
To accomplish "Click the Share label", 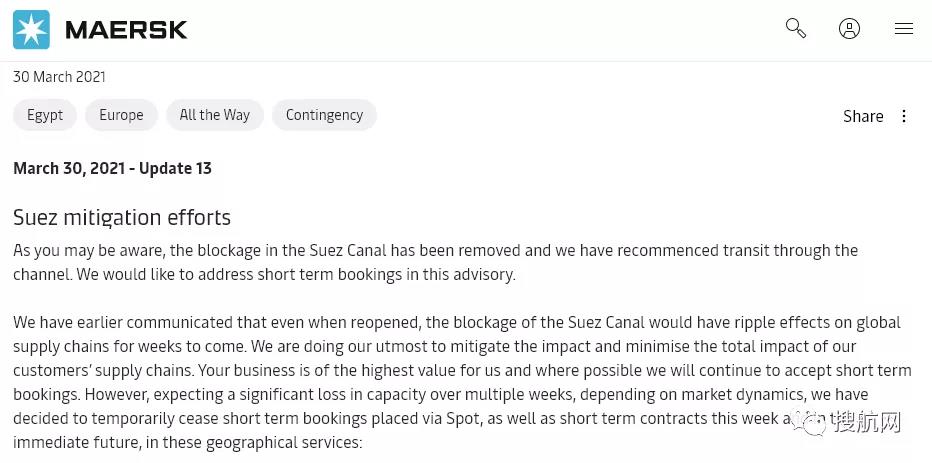I will (863, 116).
